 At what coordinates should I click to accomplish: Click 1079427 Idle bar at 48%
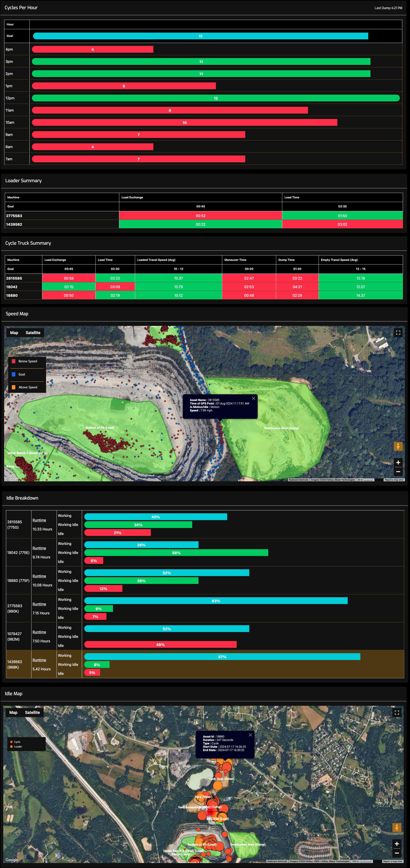[x=160, y=645]
